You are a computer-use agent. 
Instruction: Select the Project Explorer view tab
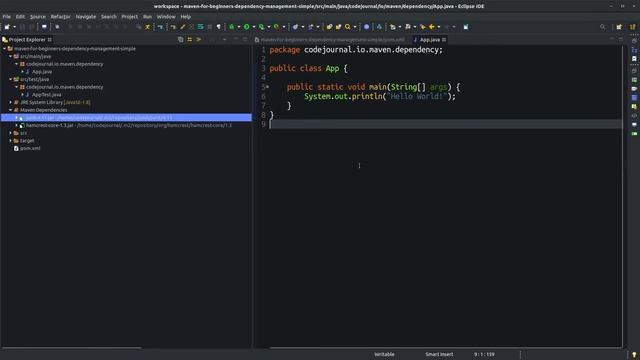coord(27,40)
